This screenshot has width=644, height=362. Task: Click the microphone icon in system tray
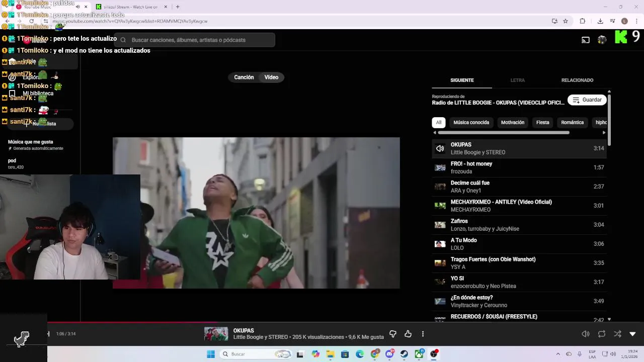(580, 354)
